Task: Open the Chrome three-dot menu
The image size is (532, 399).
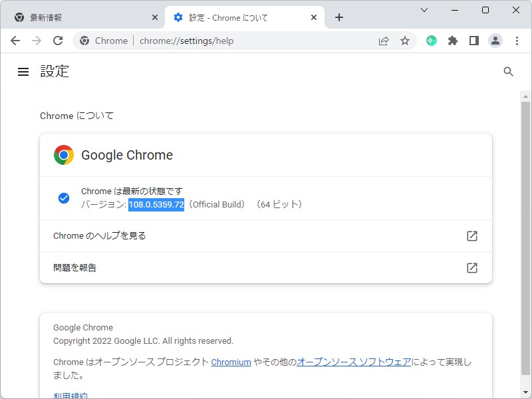Action: pyautogui.click(x=517, y=41)
